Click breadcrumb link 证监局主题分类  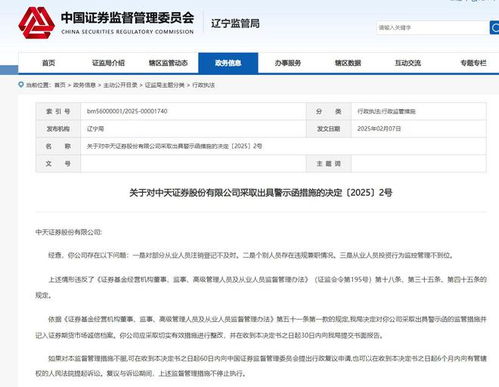tap(165, 85)
